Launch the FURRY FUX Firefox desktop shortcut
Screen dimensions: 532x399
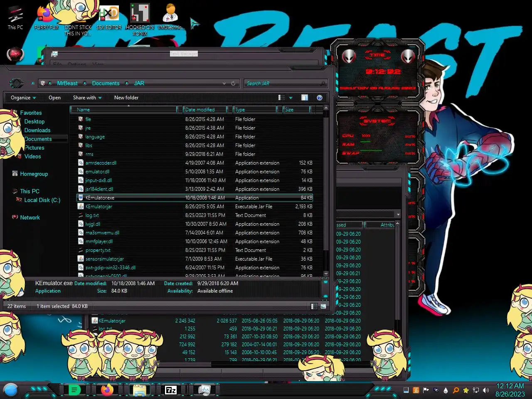[x=46, y=17]
